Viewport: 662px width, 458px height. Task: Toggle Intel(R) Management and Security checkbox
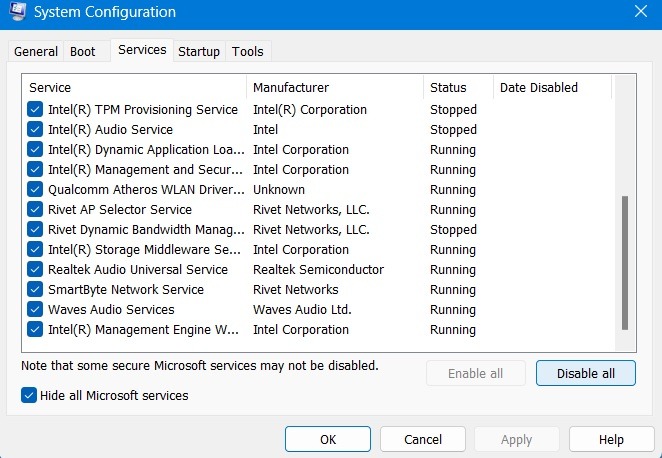coord(35,169)
